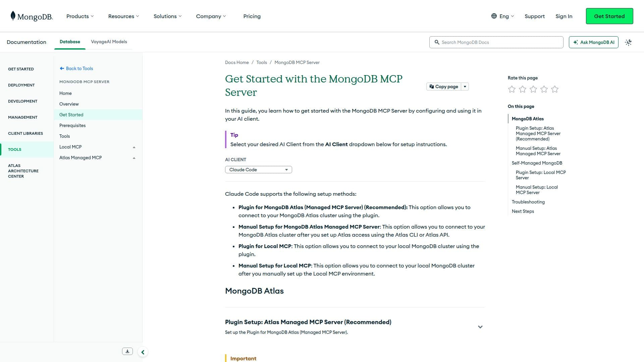Image resolution: width=644 pixels, height=362 pixels.
Task: Toggle dark mode theme icon
Action: point(628,42)
